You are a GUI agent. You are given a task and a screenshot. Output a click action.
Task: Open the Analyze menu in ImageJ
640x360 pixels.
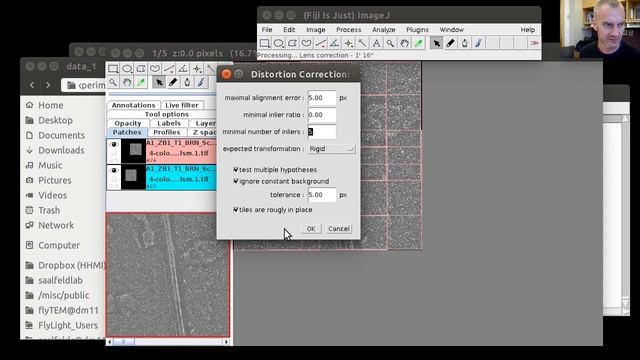coord(384,30)
